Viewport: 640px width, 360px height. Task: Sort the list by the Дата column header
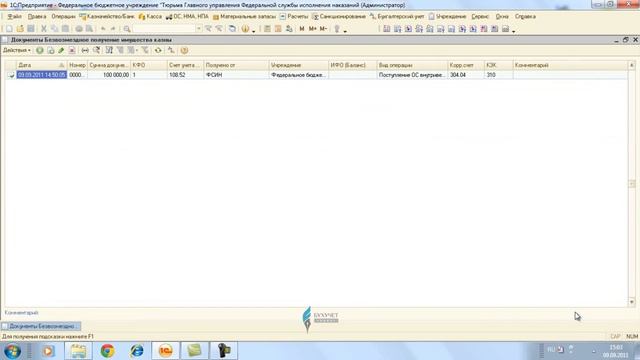point(41,65)
